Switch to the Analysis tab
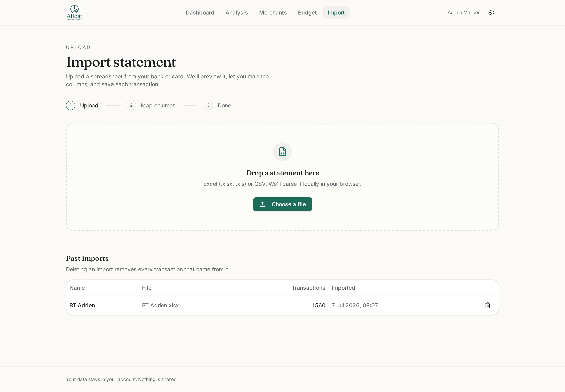565x392 pixels. coord(237,13)
